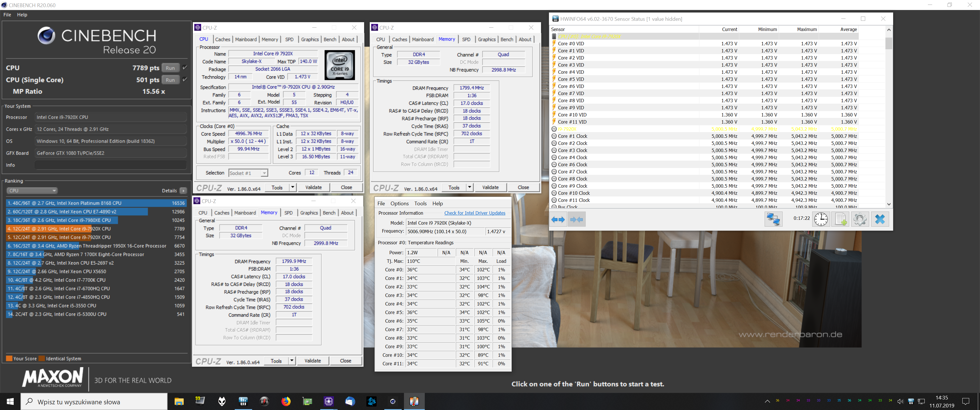The height and width of the screenshot is (410, 980).
Task: Select Xeon Platinum 8168 ranking row
Action: pyautogui.click(x=96, y=203)
